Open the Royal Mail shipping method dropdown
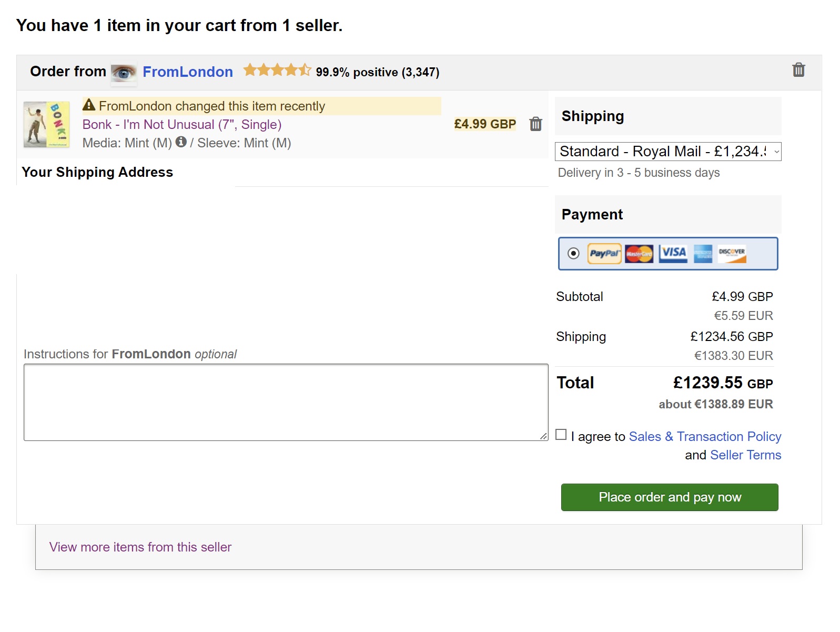This screenshot has height=632, width=840. (x=667, y=152)
